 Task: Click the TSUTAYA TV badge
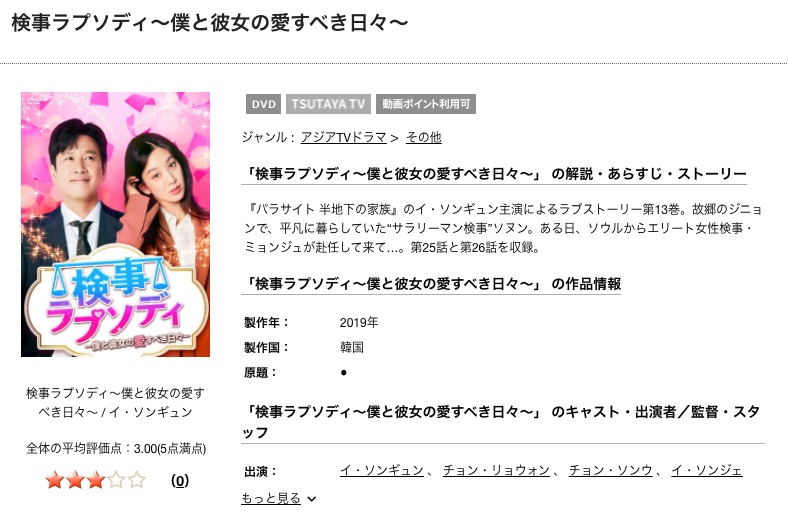328,104
